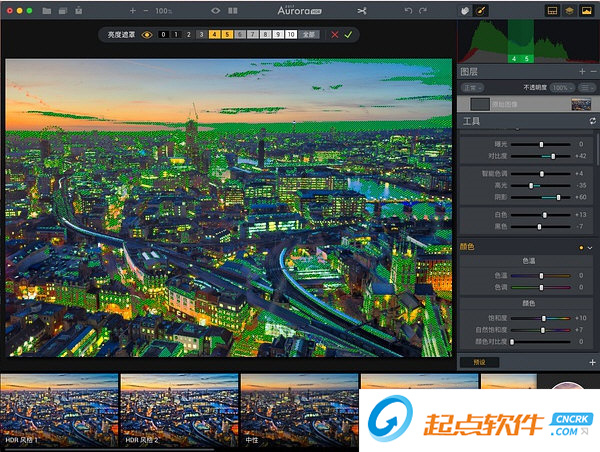Click the shadows value +60
The height and width of the screenshot is (452, 600).
580,197
